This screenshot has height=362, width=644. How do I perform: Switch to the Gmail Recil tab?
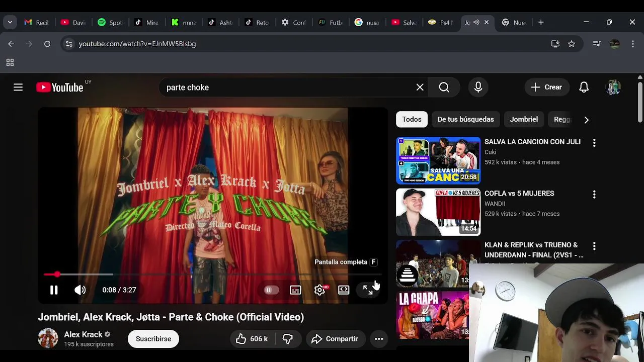click(36, 22)
